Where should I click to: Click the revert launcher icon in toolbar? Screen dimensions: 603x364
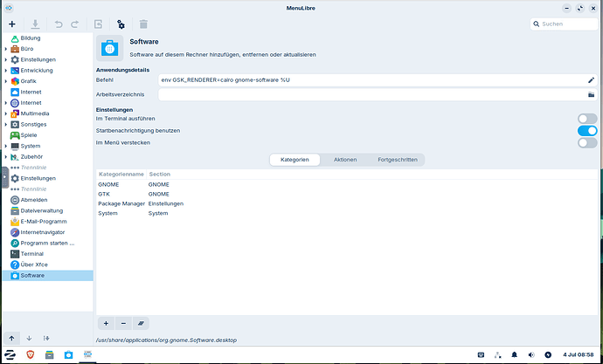point(98,24)
